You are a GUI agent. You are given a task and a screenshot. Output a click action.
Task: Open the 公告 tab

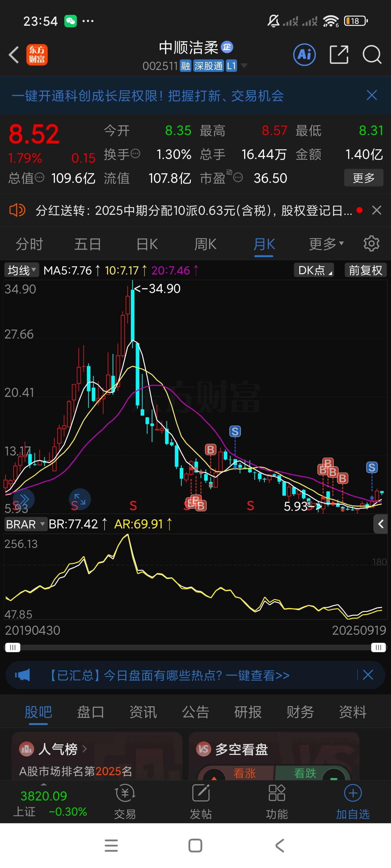point(195,712)
